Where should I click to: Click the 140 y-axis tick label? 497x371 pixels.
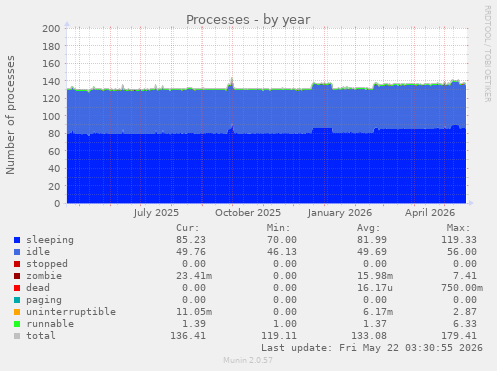click(51, 81)
